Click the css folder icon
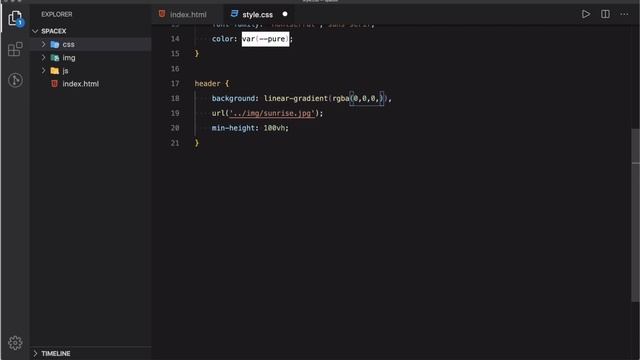Viewport: 640px width, 360px height. coord(55,44)
